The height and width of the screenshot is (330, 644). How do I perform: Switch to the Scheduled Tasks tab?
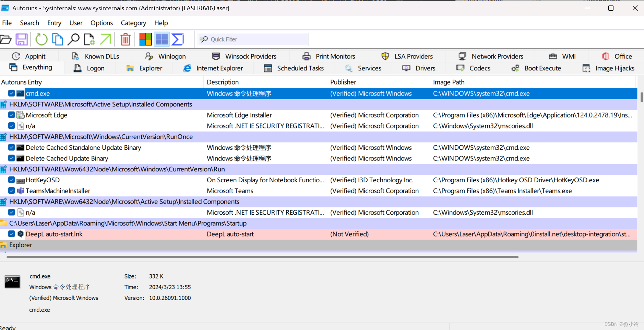pos(294,68)
